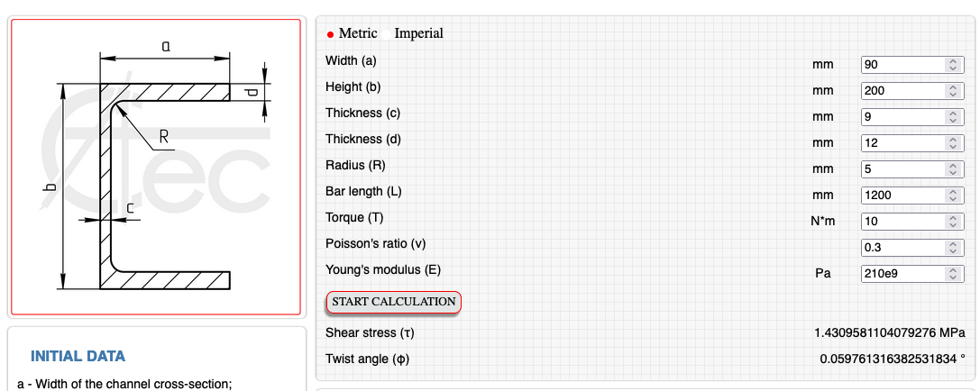Focus the Thickness (c) value field
The height and width of the screenshot is (391, 980).
pos(902,117)
